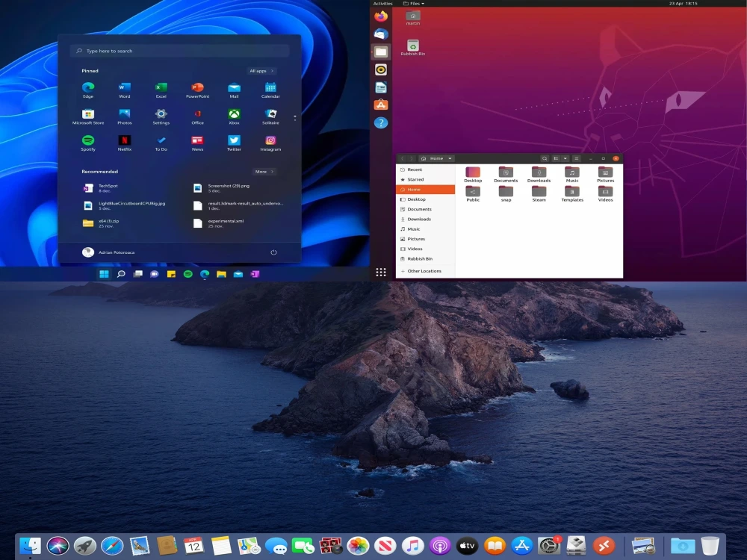
Task: Open Netflix from the Start menu
Action: point(124,143)
